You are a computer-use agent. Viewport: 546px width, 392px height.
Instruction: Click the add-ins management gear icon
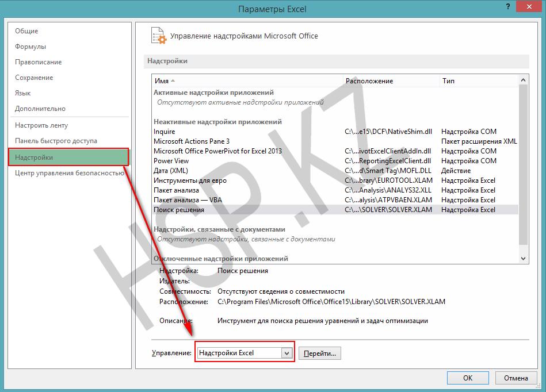158,36
